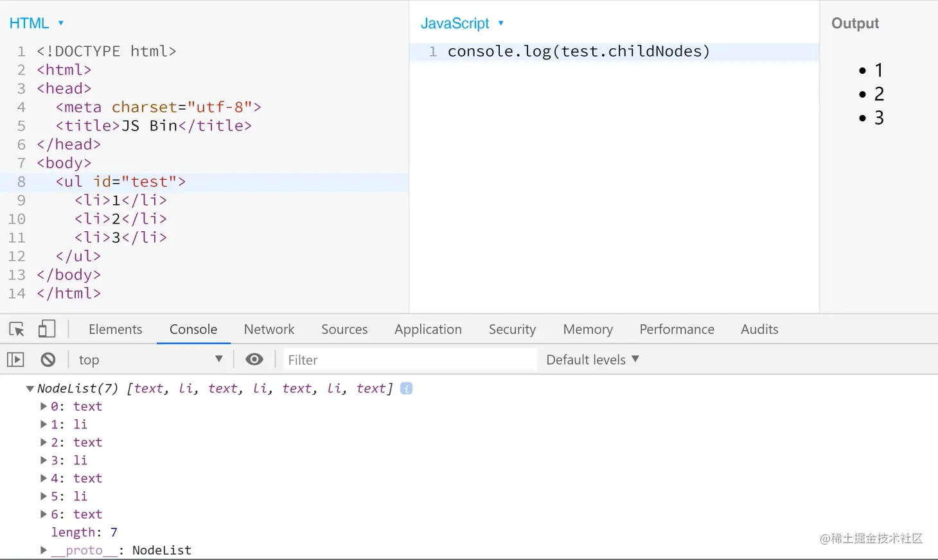Screen dimensions: 938x560
Task: Click the <body> opening tag line
Action: pos(64,163)
